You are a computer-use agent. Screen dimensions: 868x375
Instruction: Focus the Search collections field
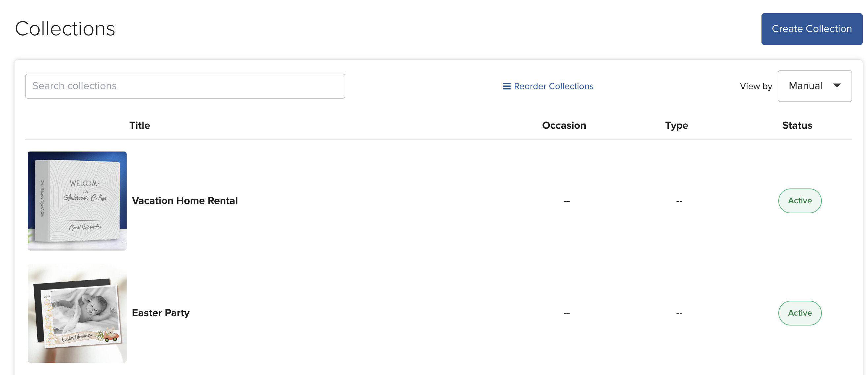pos(185,86)
